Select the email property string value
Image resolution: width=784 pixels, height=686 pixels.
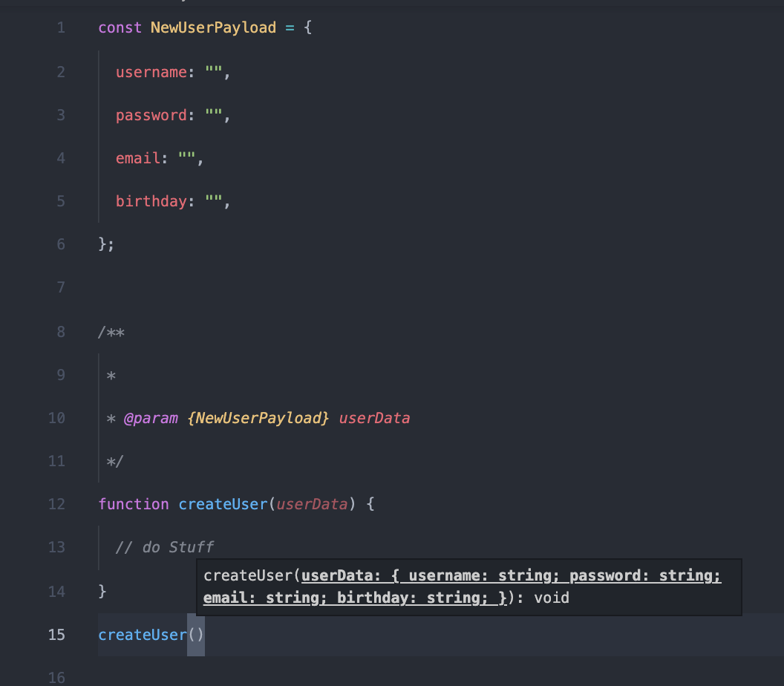pyautogui.click(x=187, y=157)
